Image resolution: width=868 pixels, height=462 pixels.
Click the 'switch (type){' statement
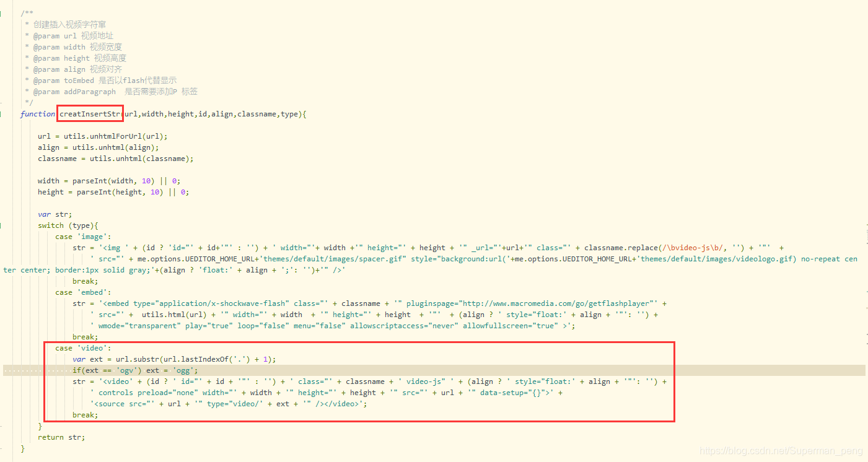click(68, 225)
